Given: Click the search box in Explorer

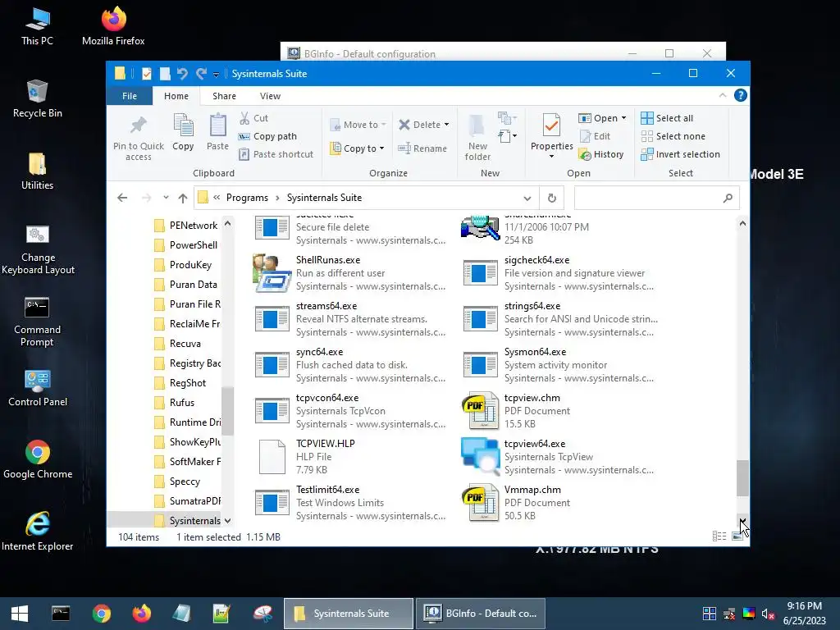Looking at the screenshot, I should click(657, 198).
